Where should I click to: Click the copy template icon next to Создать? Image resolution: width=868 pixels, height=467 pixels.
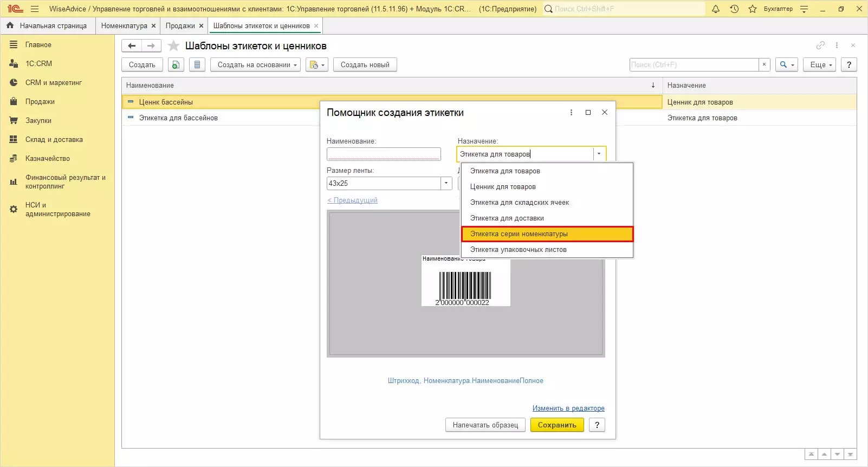pyautogui.click(x=176, y=65)
